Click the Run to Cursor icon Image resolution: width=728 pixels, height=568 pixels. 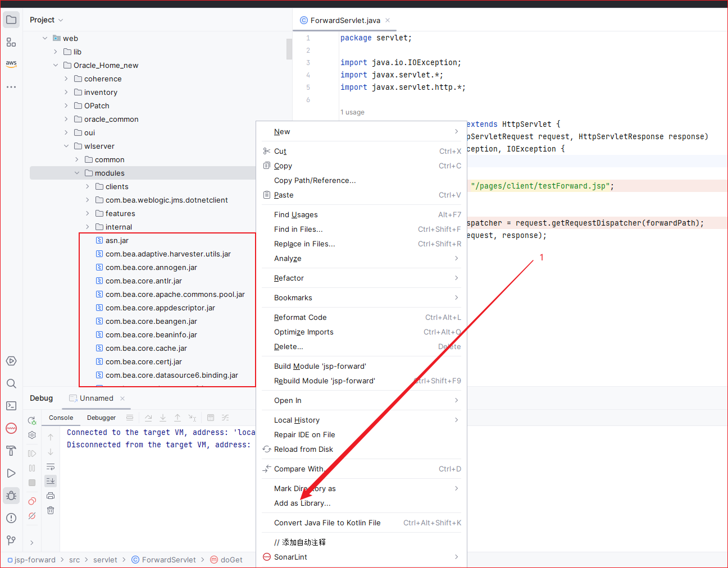192,418
